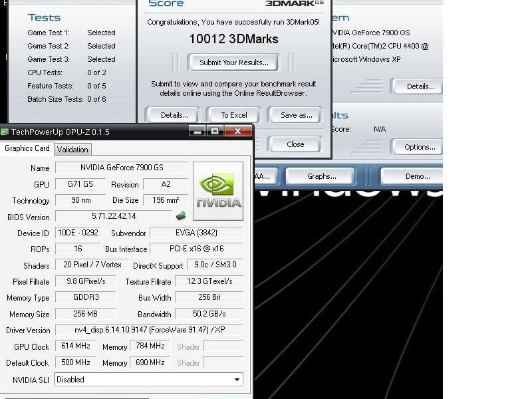Click Pixel Fillrate field 9.8 GPixel/s

[x=86, y=281]
